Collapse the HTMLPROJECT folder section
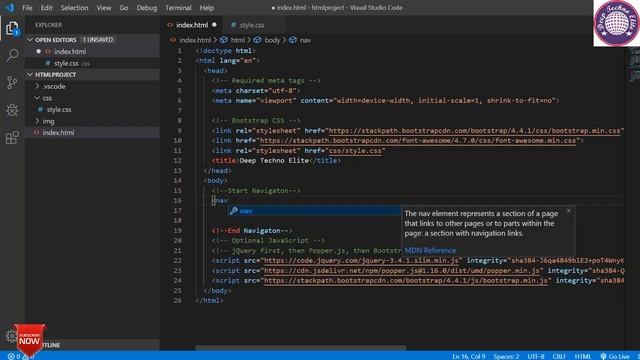The image size is (640, 360). coord(30,75)
